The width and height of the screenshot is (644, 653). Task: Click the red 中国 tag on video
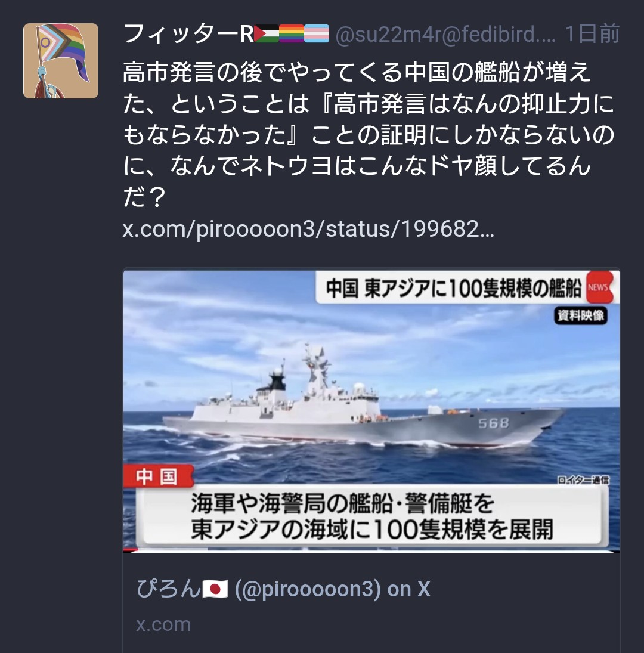(158, 476)
